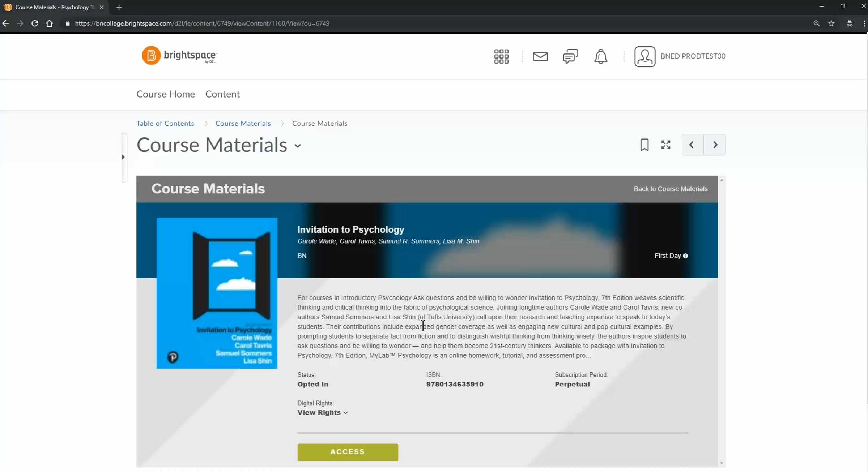
Task: Select the Course Materials browser tab
Action: point(54,7)
